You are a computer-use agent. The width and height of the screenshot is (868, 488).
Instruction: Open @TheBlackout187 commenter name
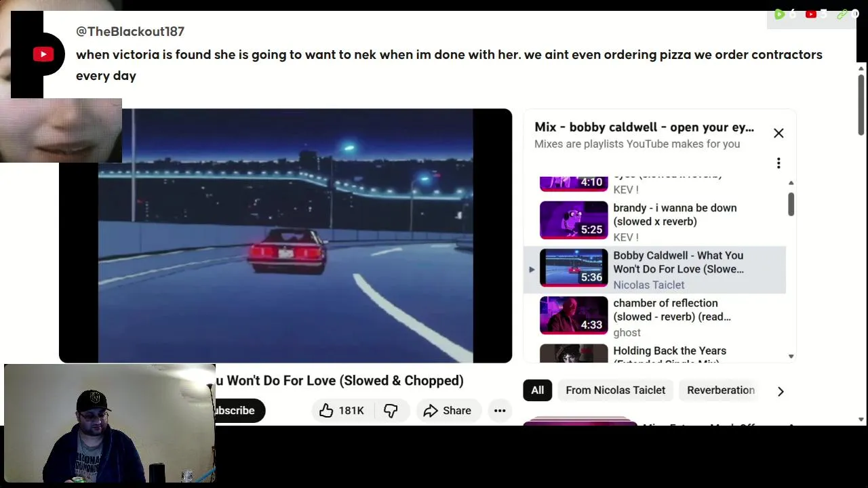pos(130,31)
